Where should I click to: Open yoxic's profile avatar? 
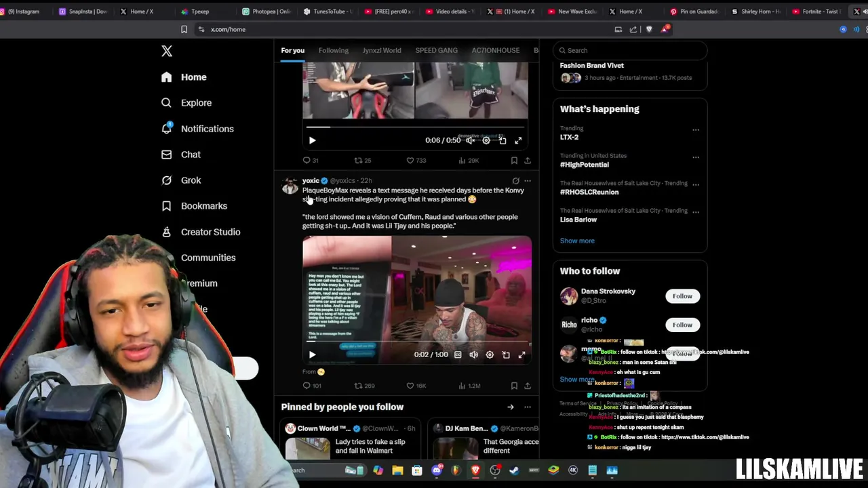click(x=290, y=186)
